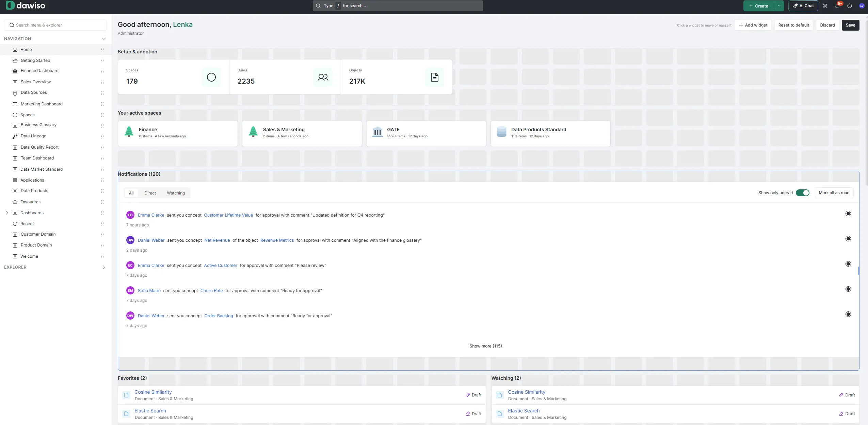Click the dawiso logo
868x425 pixels.
coord(26,5)
